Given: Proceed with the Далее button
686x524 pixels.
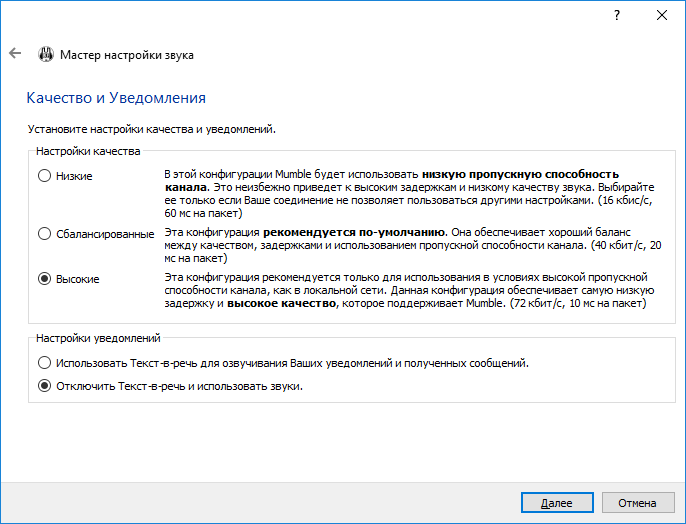Looking at the screenshot, I should (557, 503).
